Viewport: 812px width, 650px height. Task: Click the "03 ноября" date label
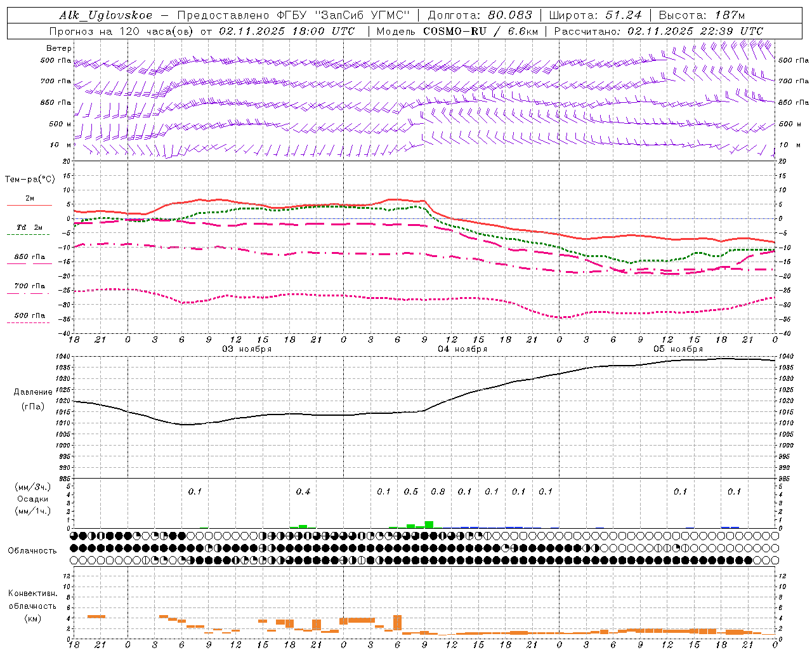click(x=247, y=349)
